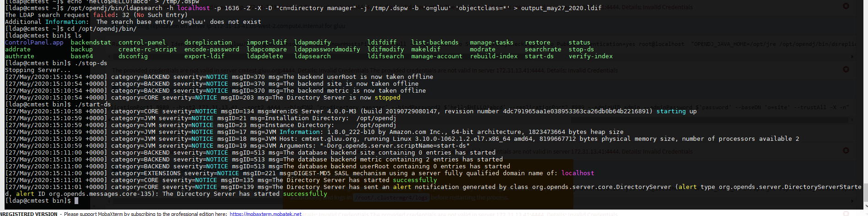Click rebuild-index in the ls listing
868x216 pixels.
tap(494, 56)
